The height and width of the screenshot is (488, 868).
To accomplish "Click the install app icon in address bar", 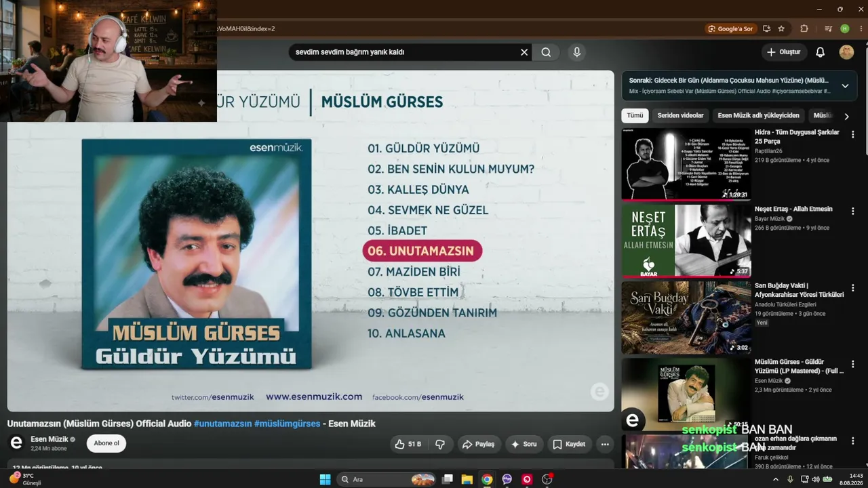I will click(766, 28).
